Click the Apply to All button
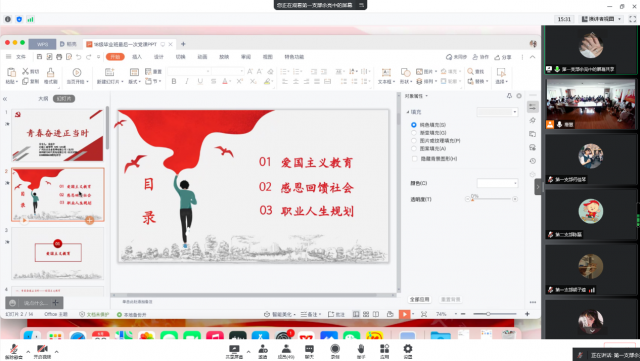The width and height of the screenshot is (640, 361). [x=419, y=299]
